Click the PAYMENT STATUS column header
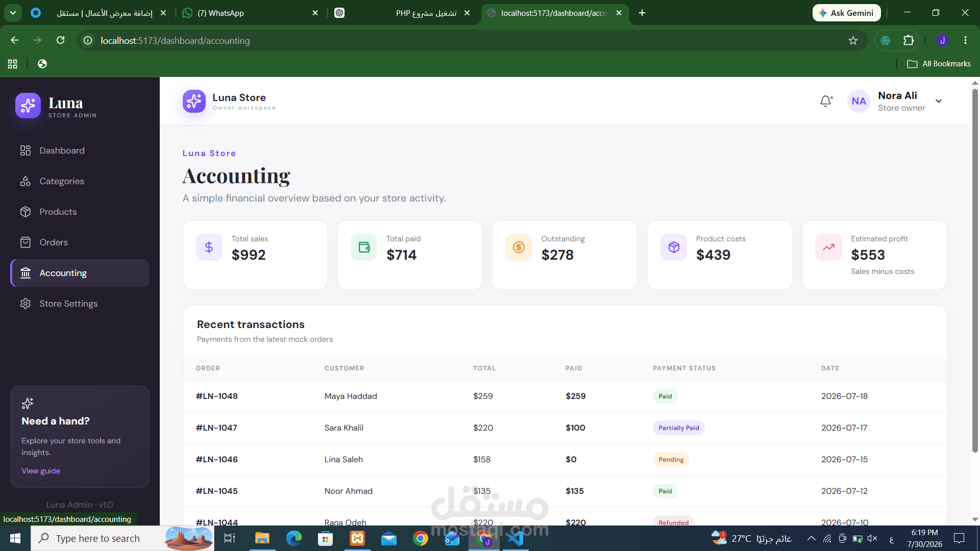The width and height of the screenshot is (980, 551). (x=684, y=368)
